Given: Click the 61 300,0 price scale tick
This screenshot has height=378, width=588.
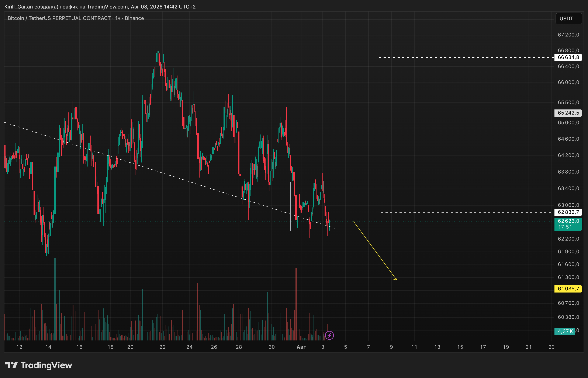Looking at the screenshot, I should point(568,277).
